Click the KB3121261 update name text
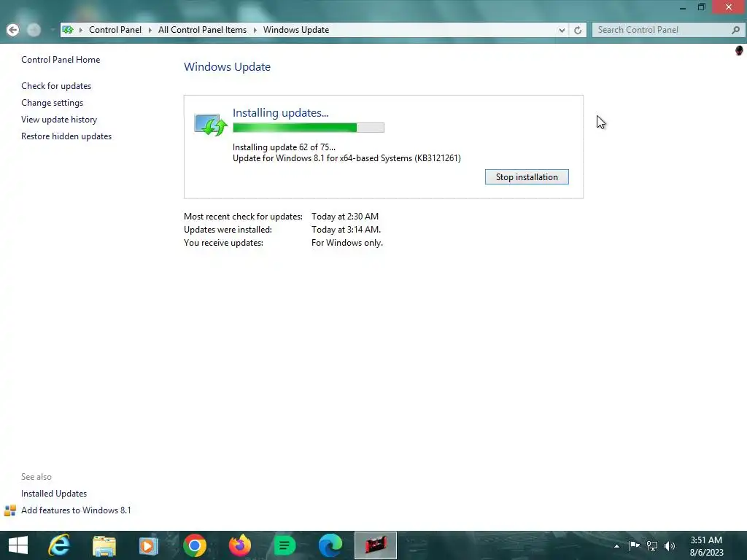747x560 pixels. pos(347,158)
